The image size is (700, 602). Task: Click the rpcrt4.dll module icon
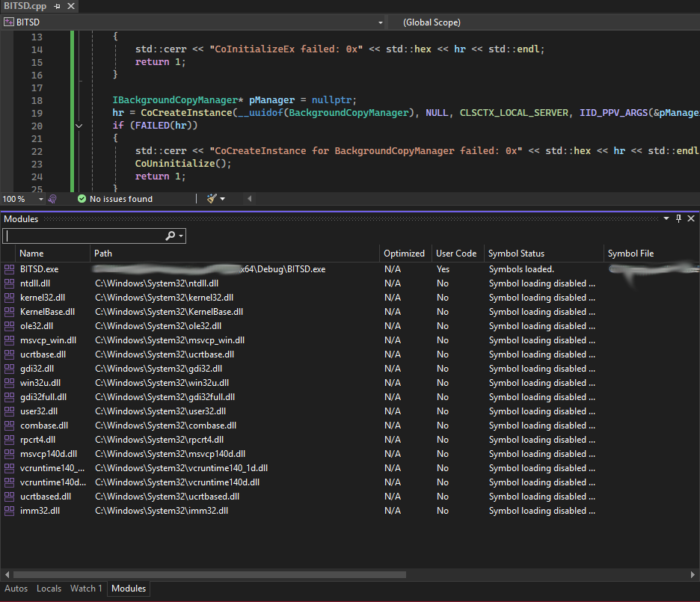click(x=9, y=440)
